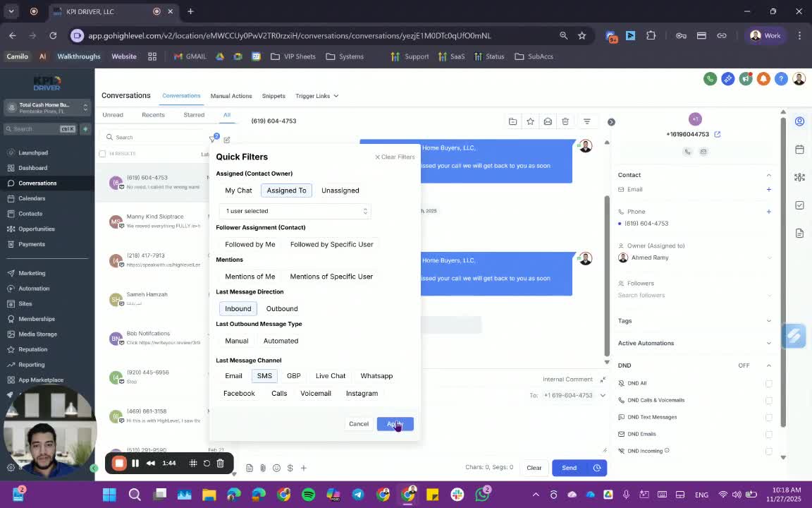
Task: Toggle the Unassigned filter option
Action: click(x=340, y=190)
